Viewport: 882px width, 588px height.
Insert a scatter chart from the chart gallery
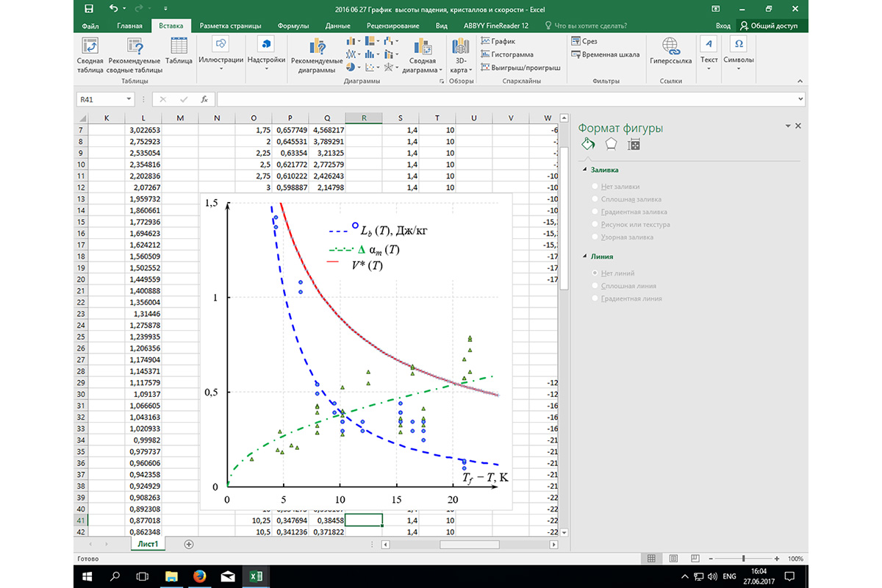coord(371,68)
